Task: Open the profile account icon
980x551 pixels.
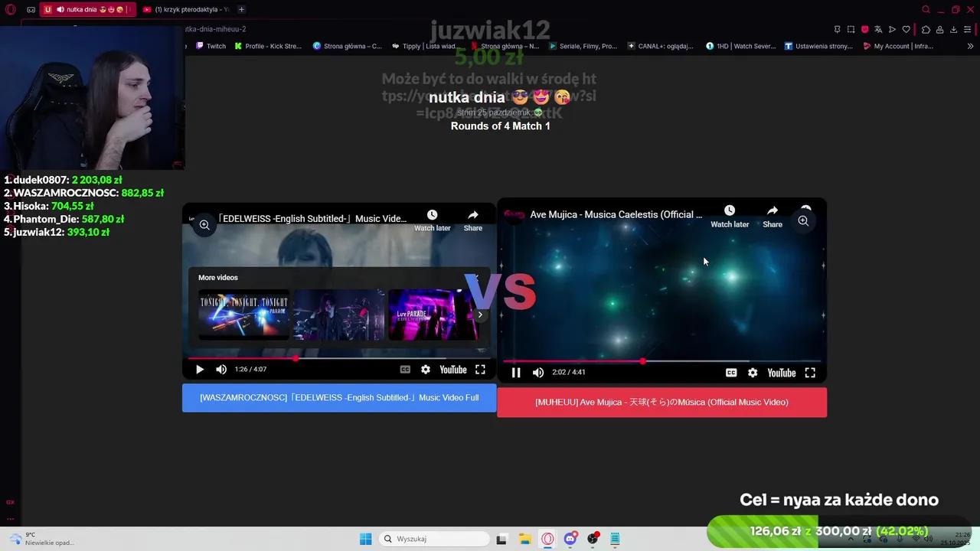Action: click(939, 29)
